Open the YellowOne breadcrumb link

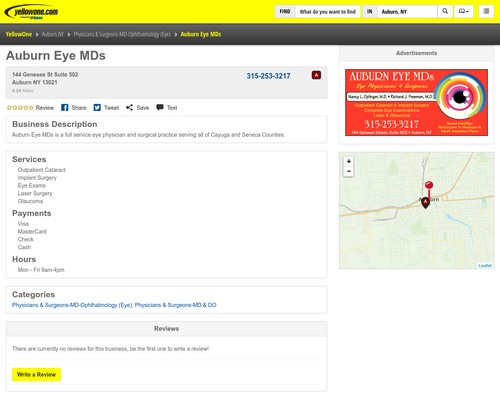tap(19, 34)
